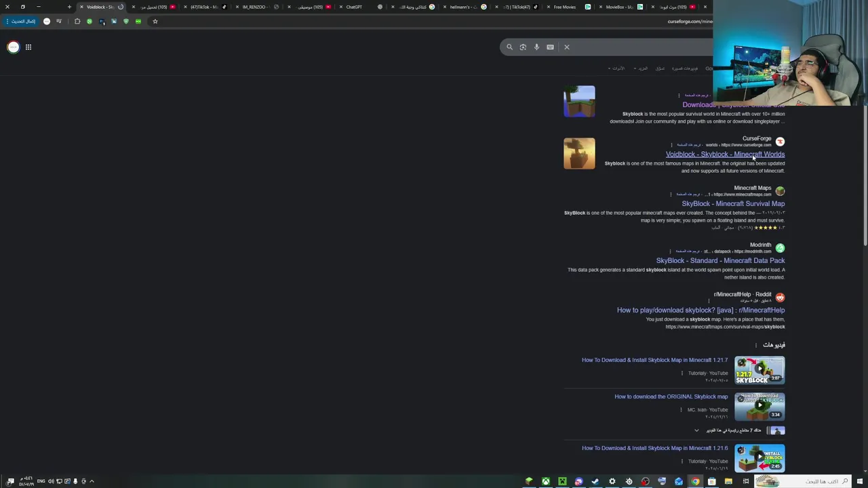Open Settings gear from the taskbar
Viewport: 868px width, 488px height.
click(x=612, y=481)
